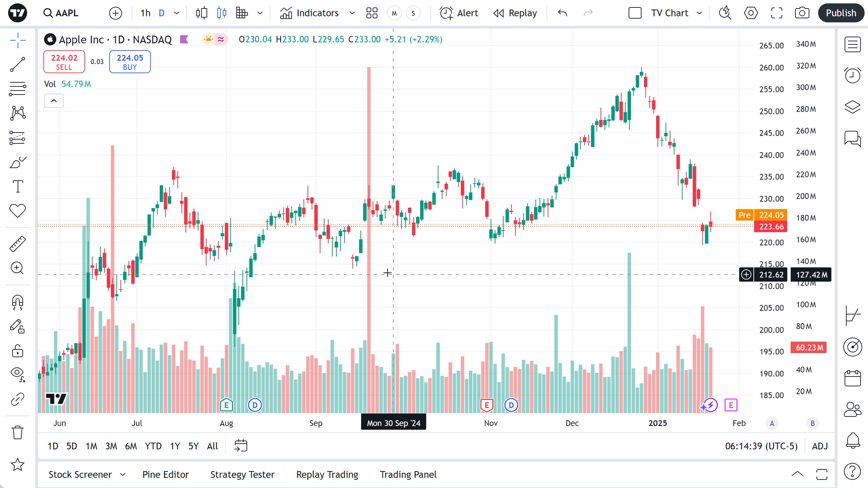Toggle lock all drawing tools
868x488 pixels.
[x=18, y=351]
